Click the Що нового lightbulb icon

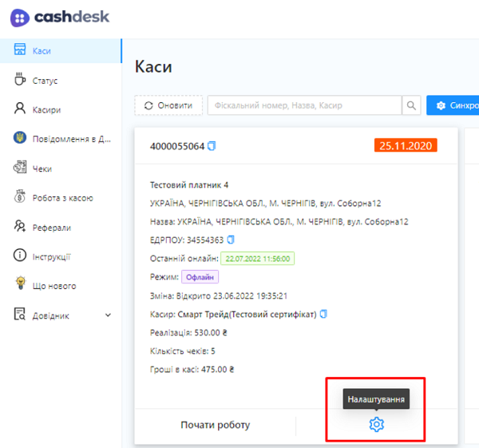(x=21, y=285)
